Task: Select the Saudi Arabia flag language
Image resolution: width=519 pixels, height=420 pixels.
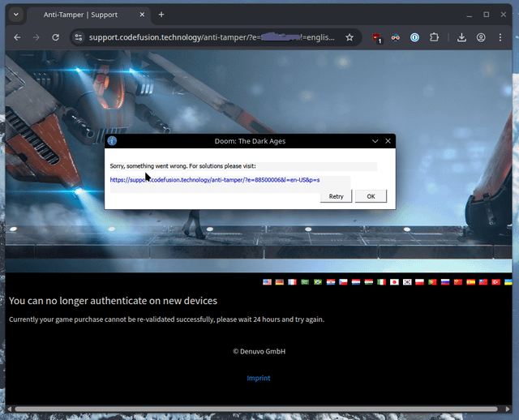Action: click(x=305, y=282)
